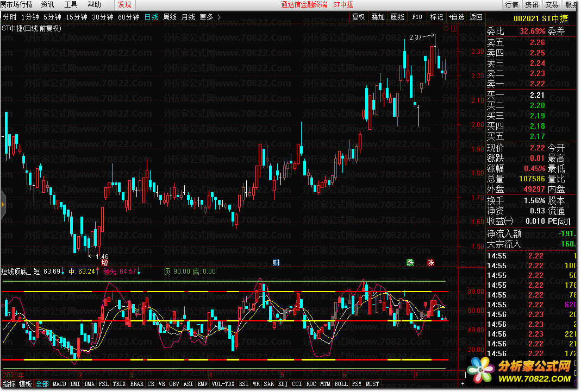Select the ROC indicator

[311, 384]
